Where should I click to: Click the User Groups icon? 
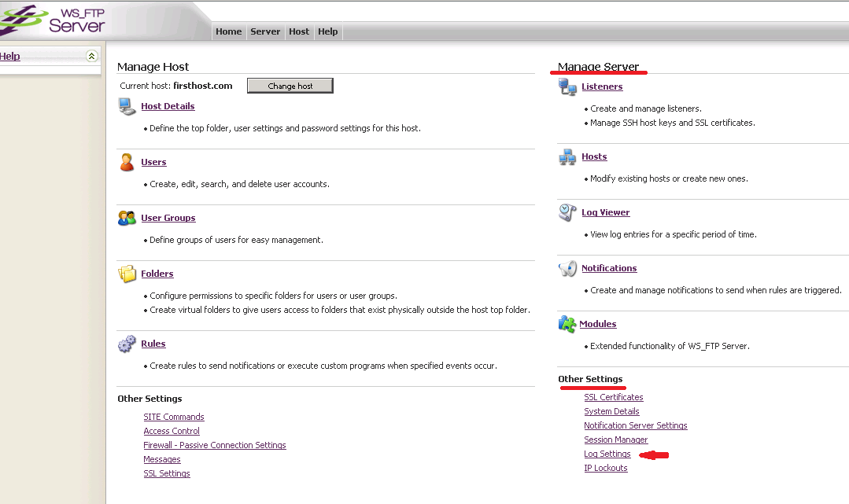(127, 218)
